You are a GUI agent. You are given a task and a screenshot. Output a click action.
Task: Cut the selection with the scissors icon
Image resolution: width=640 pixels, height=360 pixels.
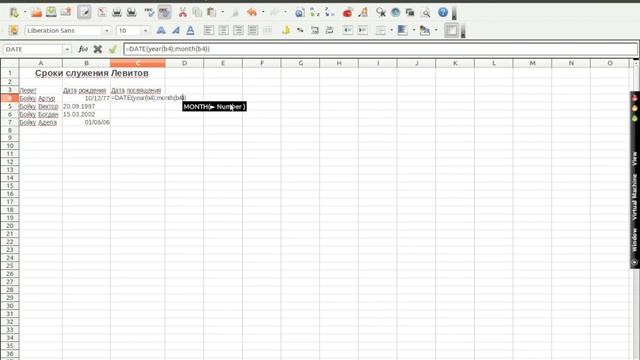coord(182,13)
